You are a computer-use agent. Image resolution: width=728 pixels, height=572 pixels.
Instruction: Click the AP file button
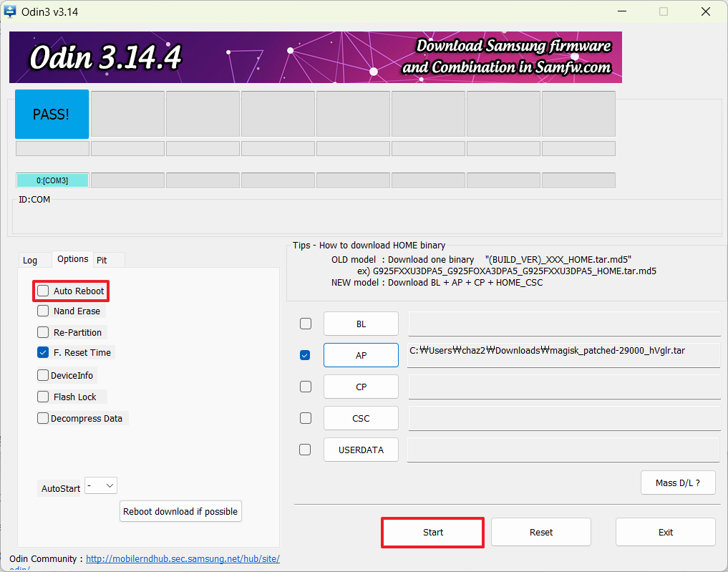[361, 355]
